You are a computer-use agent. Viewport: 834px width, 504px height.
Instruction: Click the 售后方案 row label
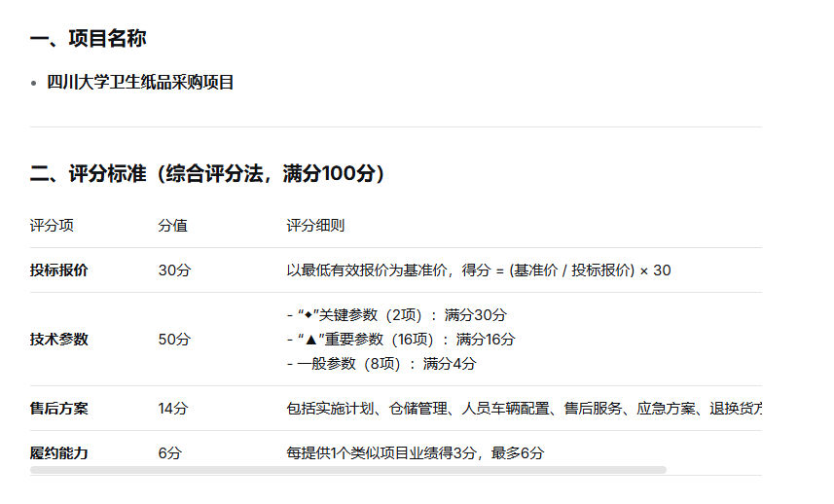[x=59, y=409]
